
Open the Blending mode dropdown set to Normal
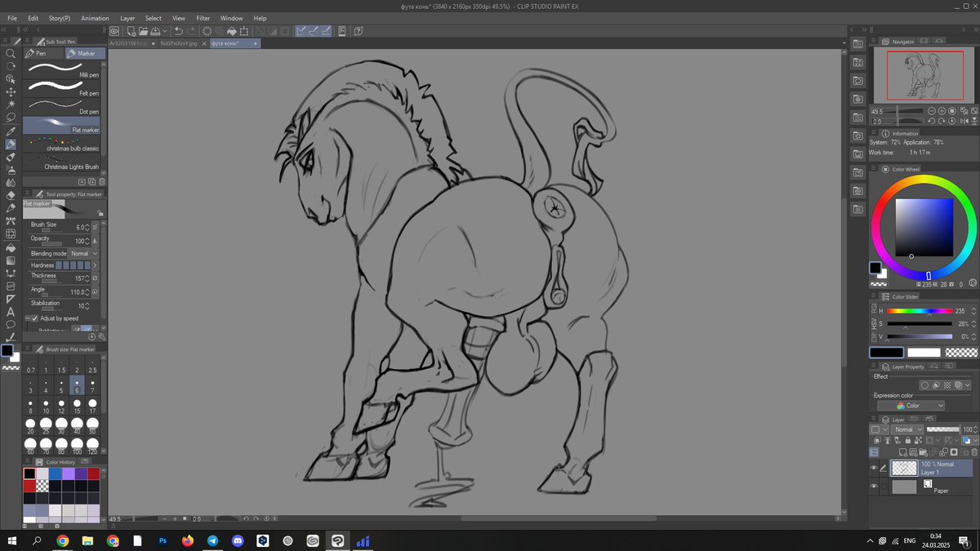(82, 253)
